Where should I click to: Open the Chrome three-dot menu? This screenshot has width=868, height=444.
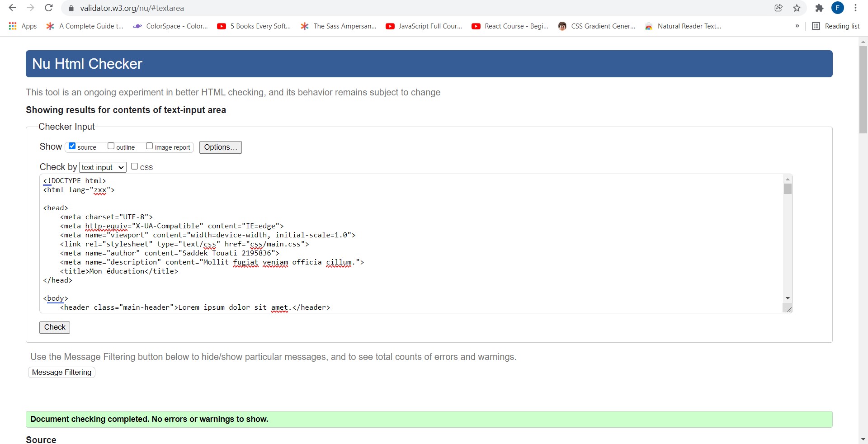tap(855, 8)
